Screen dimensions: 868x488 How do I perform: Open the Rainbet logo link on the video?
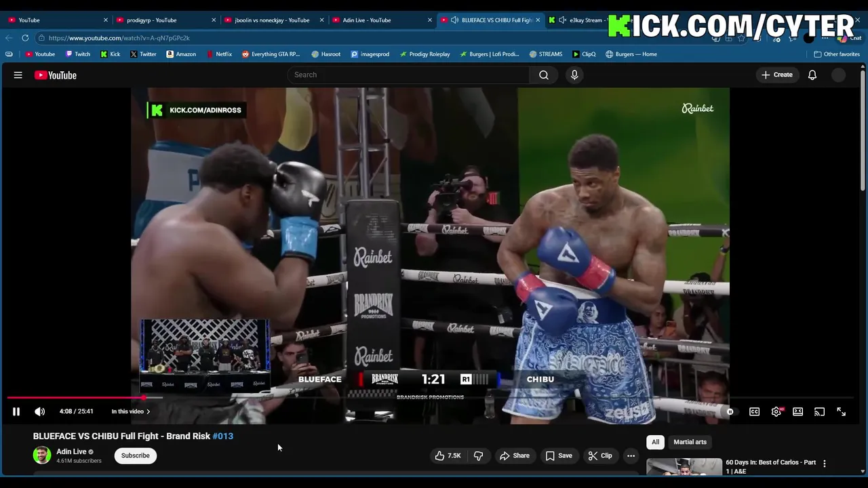[x=698, y=108]
